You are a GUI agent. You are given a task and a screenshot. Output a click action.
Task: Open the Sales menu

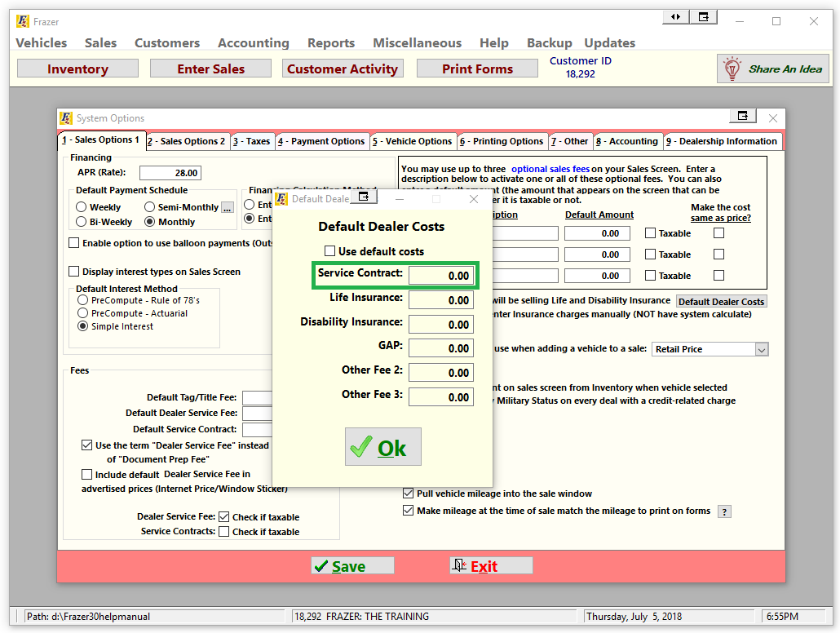pyautogui.click(x=100, y=43)
